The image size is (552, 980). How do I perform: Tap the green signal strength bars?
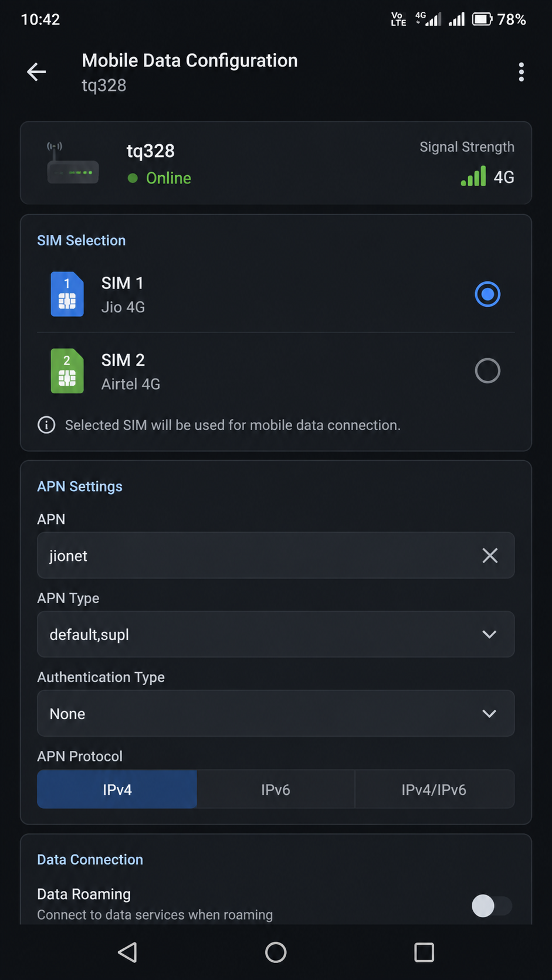pyautogui.click(x=473, y=176)
